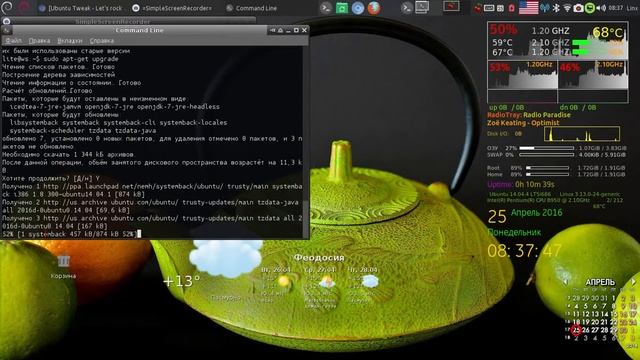Click the red battery tray icon
Screen dimensions: 640x360
pos(511,8)
